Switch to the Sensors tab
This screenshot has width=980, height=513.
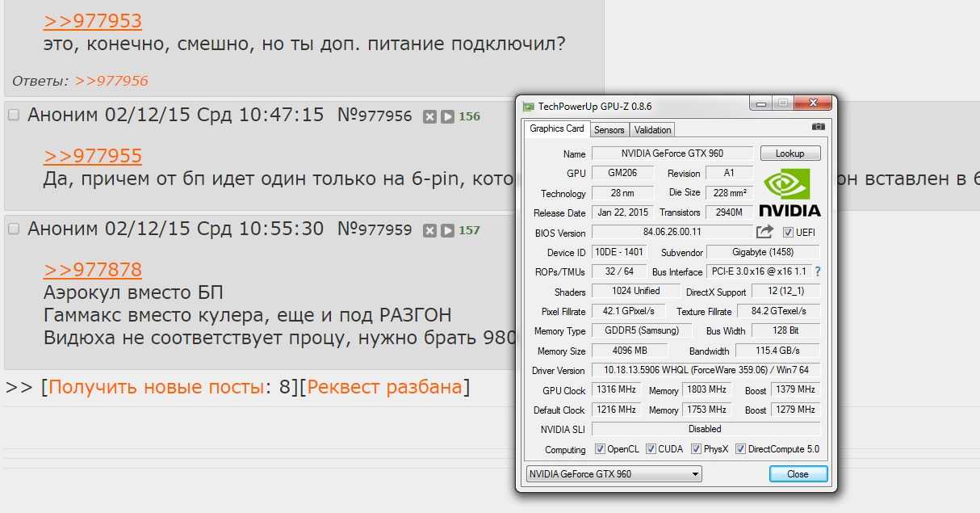609,130
